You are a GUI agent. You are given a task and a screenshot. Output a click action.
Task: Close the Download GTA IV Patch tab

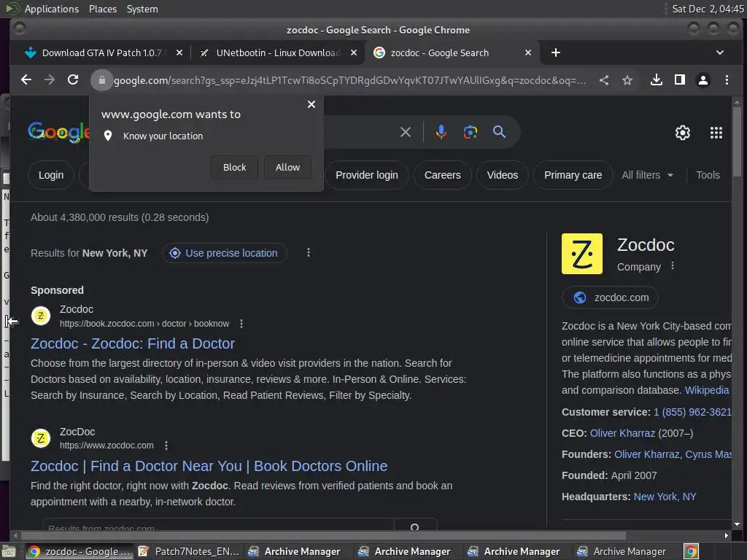pos(179,52)
